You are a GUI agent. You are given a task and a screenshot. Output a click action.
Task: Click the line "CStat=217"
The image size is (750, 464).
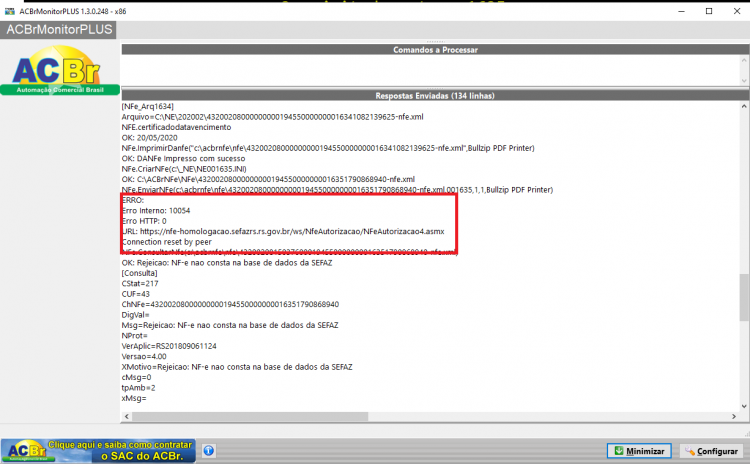(140, 284)
